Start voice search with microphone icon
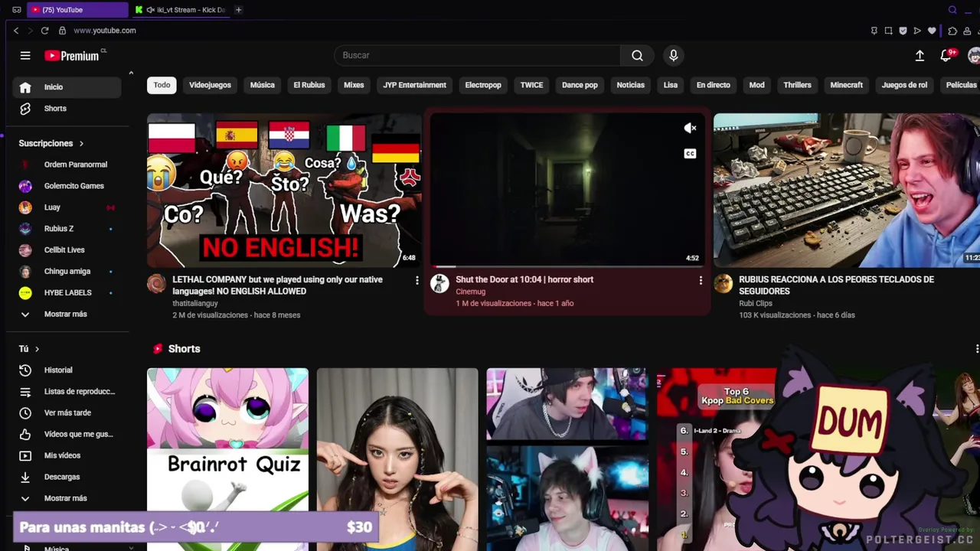The height and width of the screenshot is (551, 980). [x=674, y=55]
